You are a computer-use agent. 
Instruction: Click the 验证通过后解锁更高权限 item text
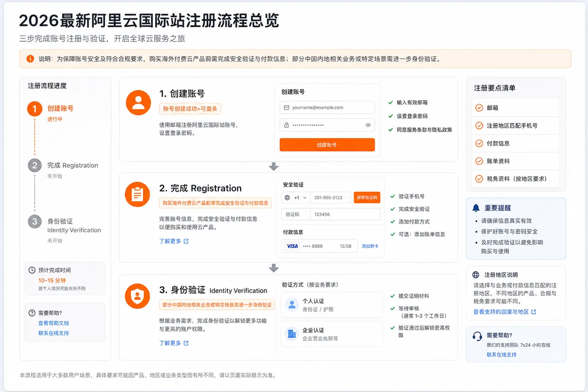[424, 331]
